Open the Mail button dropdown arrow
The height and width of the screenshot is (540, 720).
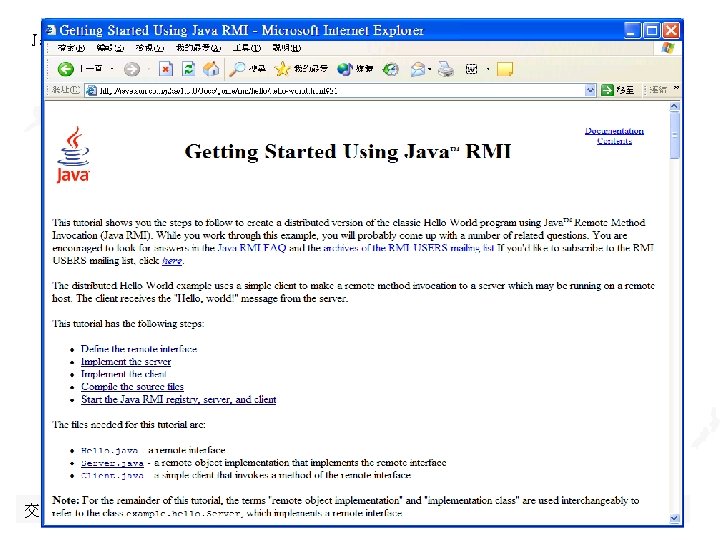pos(429,69)
